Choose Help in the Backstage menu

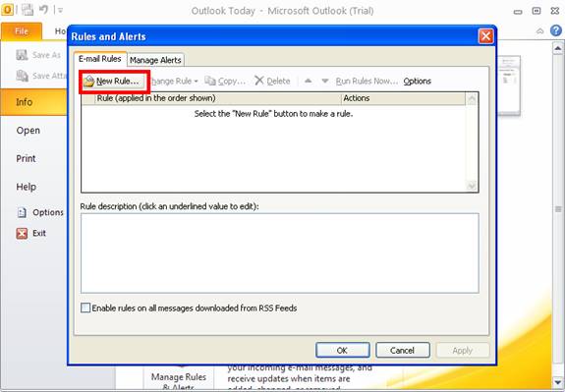(26, 187)
